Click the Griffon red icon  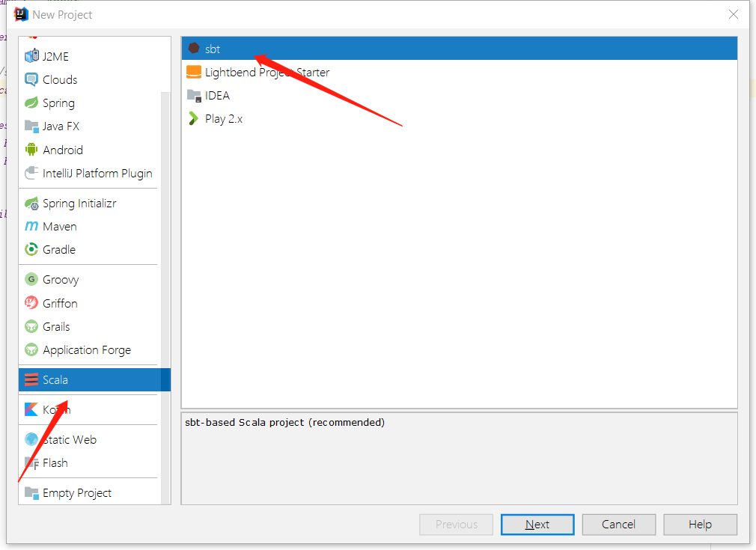[31, 303]
